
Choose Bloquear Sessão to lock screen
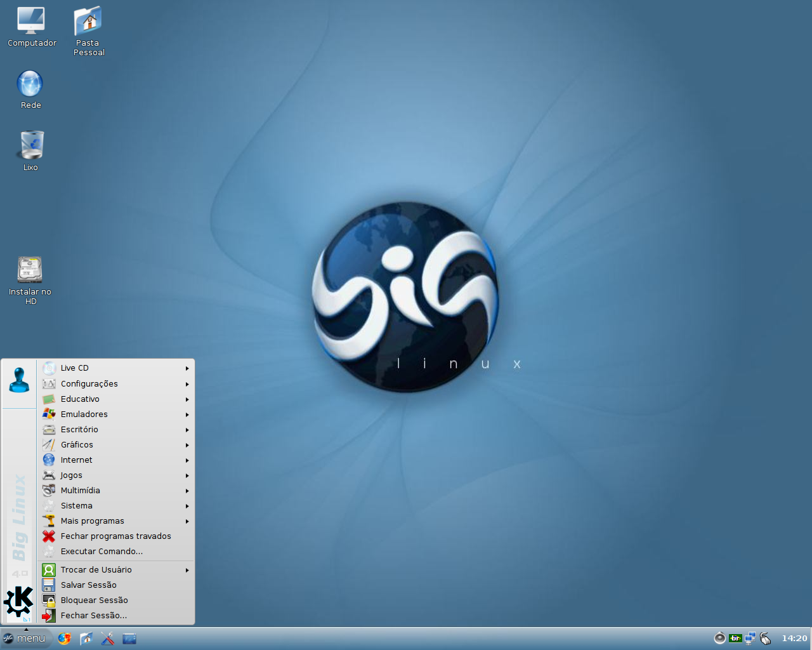[x=116, y=600]
